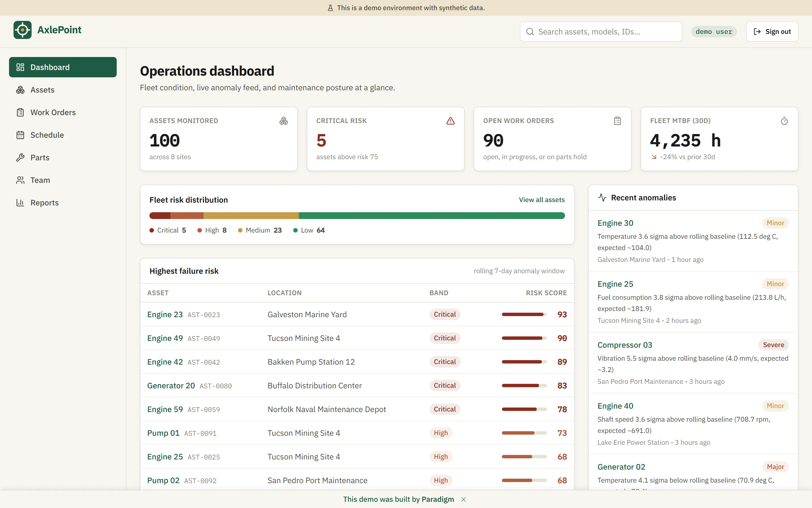Screen dimensions: 812x508
Task: Click the Schedule calendar icon in sidebar
Action: (x=20, y=135)
